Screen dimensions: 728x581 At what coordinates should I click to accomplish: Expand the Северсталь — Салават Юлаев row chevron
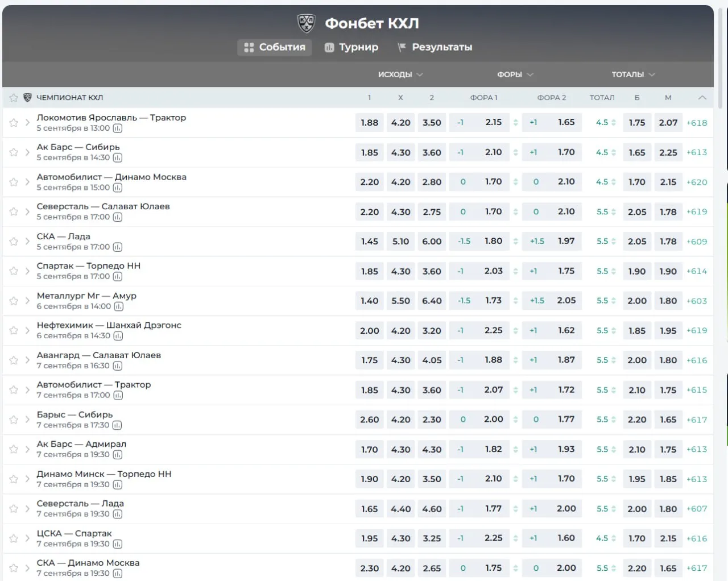(27, 212)
